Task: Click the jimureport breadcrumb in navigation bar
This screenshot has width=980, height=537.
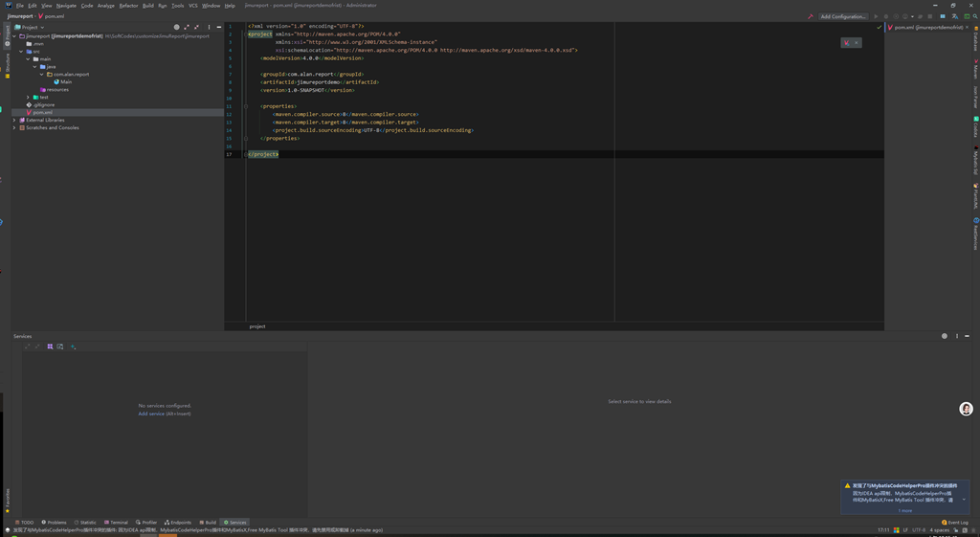Action: pyautogui.click(x=20, y=16)
